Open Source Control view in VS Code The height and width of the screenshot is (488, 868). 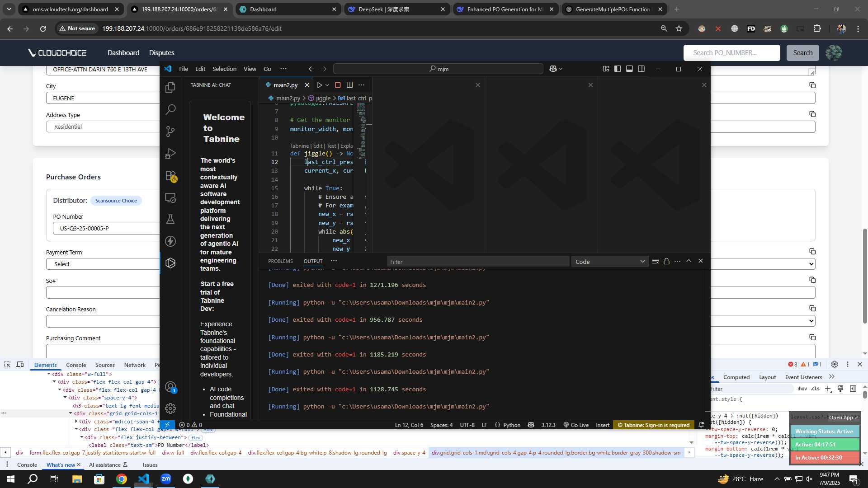click(170, 131)
